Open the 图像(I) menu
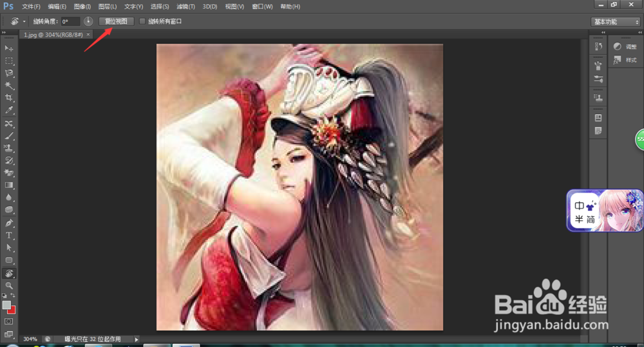The height and width of the screenshot is (347, 644). pyautogui.click(x=82, y=6)
